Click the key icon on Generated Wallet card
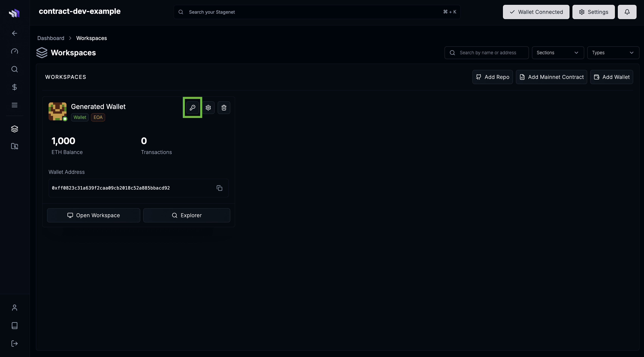644x357 pixels. (x=192, y=107)
